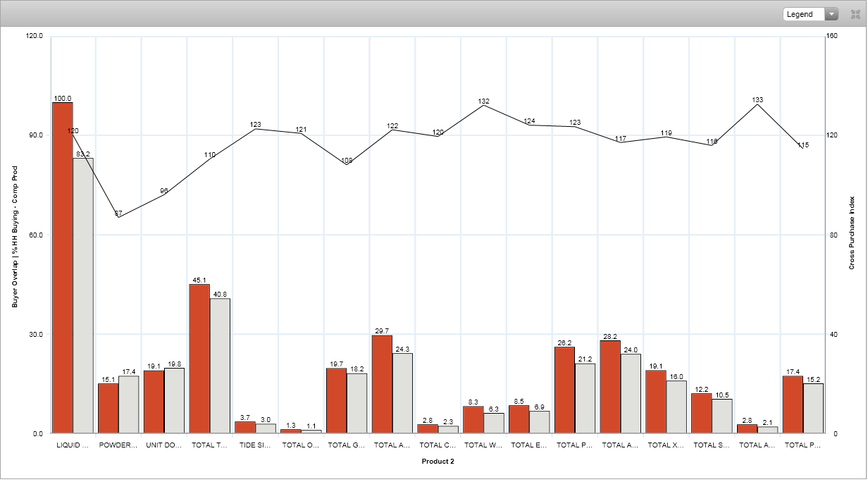
Task: Click the grey bar labeled 83.2
Action: (x=83, y=296)
